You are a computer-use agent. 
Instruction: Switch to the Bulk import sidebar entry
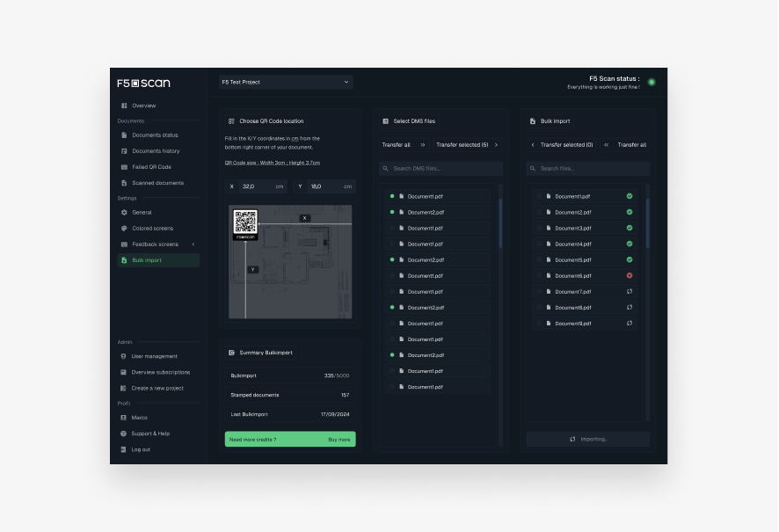(149, 259)
